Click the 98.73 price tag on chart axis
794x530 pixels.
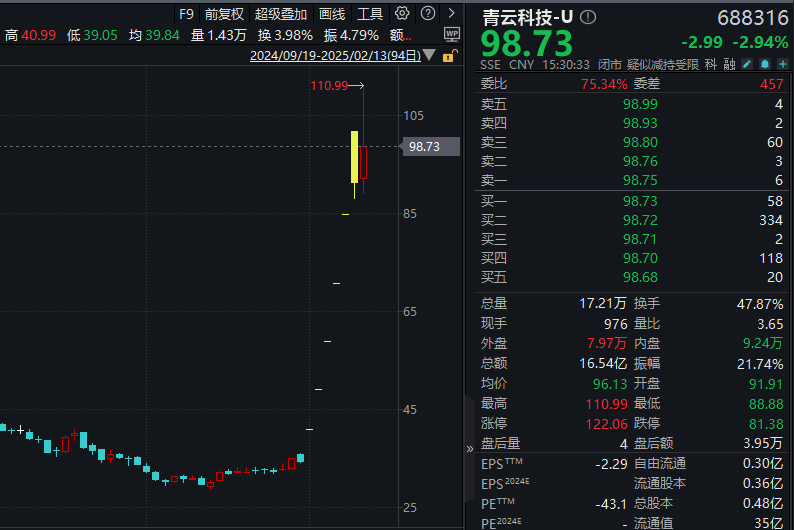pos(431,147)
